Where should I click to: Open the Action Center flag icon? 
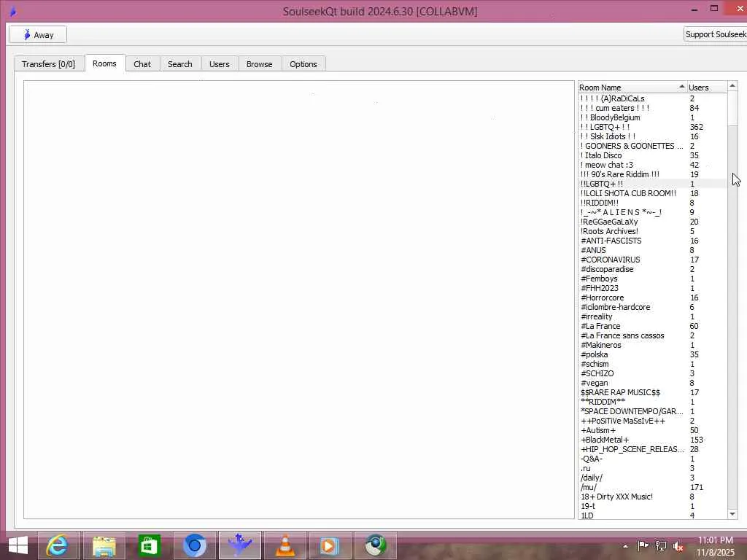pyautogui.click(x=643, y=545)
